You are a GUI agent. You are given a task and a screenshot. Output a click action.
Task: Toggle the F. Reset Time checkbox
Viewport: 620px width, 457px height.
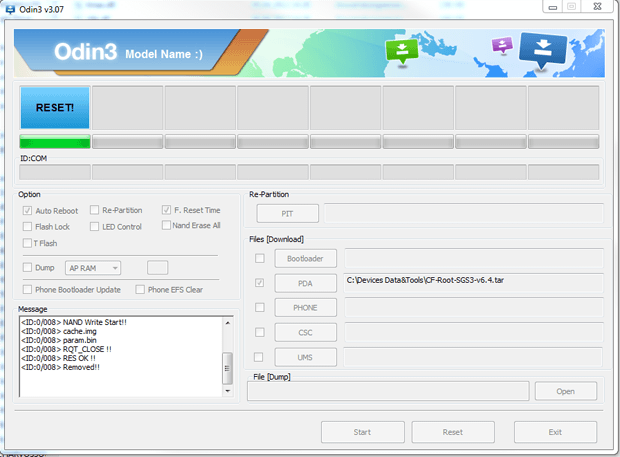[166, 210]
